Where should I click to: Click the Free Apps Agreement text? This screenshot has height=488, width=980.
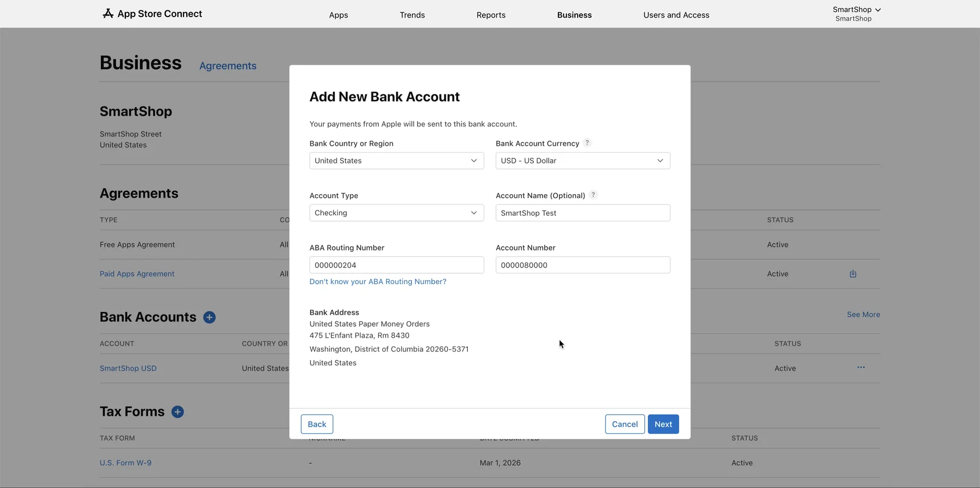click(137, 245)
